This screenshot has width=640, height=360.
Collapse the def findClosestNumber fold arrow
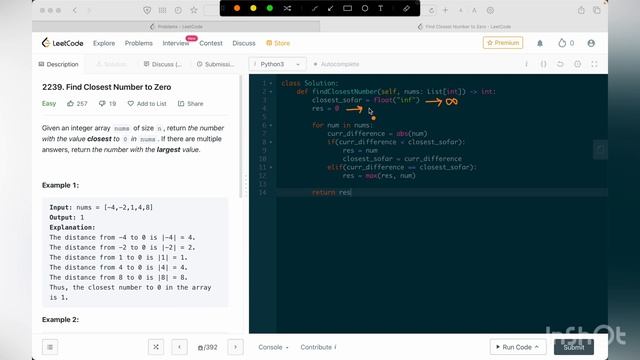tap(271, 92)
